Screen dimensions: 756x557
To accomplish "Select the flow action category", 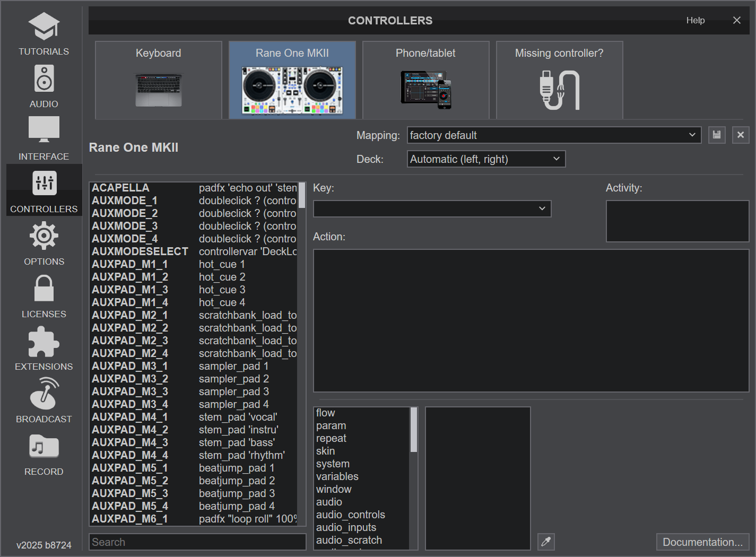I will click(x=362, y=413).
